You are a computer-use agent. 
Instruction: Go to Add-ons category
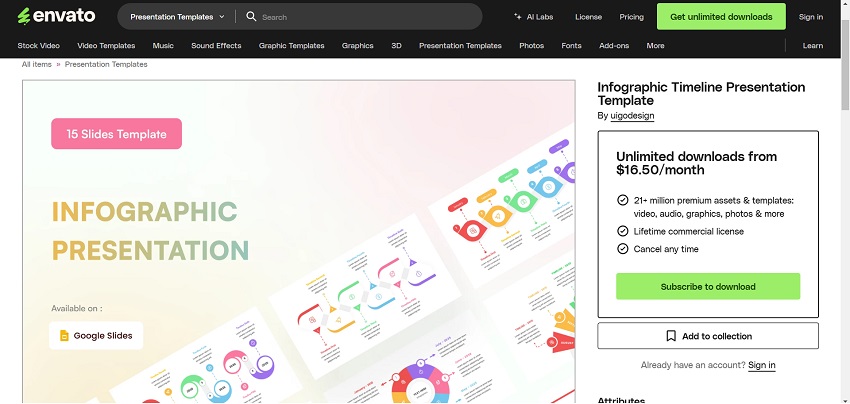pyautogui.click(x=614, y=46)
